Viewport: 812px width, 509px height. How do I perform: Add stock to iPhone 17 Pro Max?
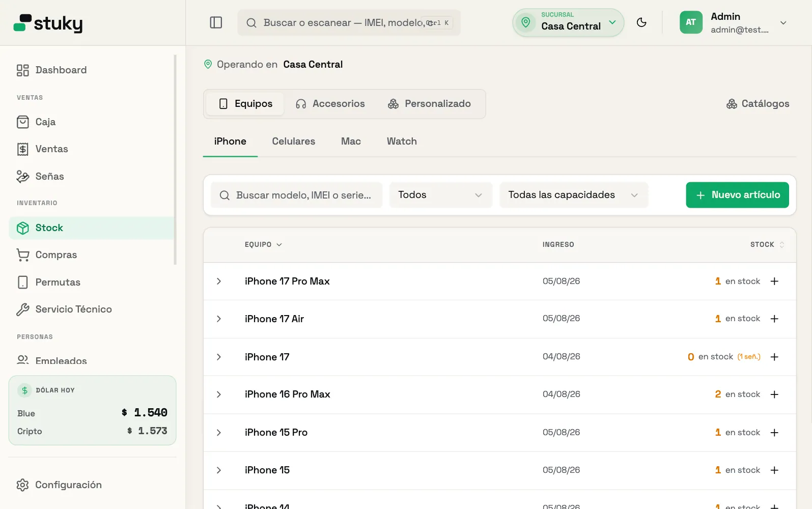click(774, 281)
